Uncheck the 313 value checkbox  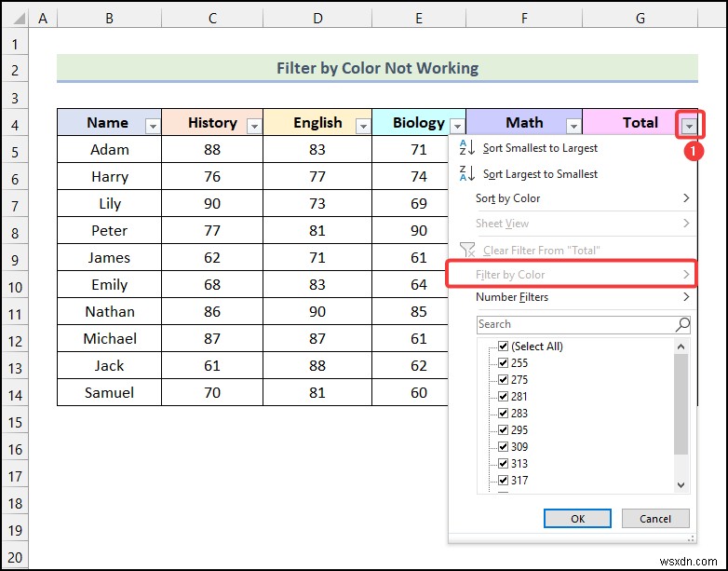[503, 463]
